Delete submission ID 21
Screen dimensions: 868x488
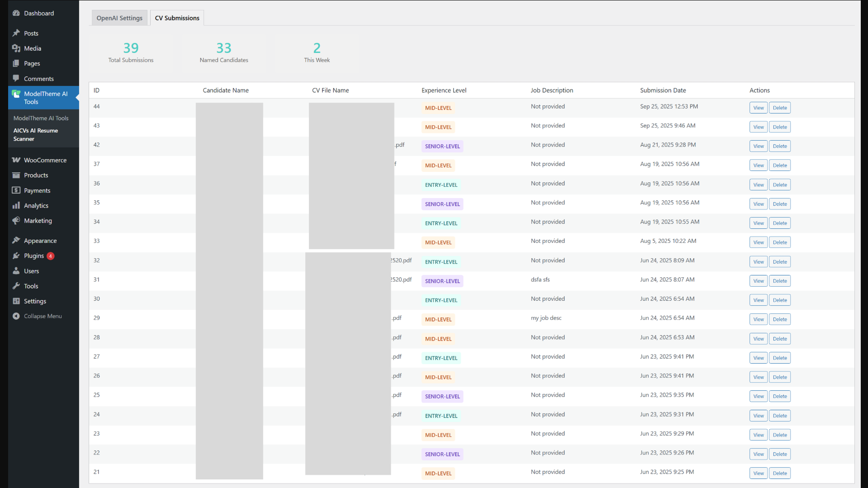click(779, 474)
